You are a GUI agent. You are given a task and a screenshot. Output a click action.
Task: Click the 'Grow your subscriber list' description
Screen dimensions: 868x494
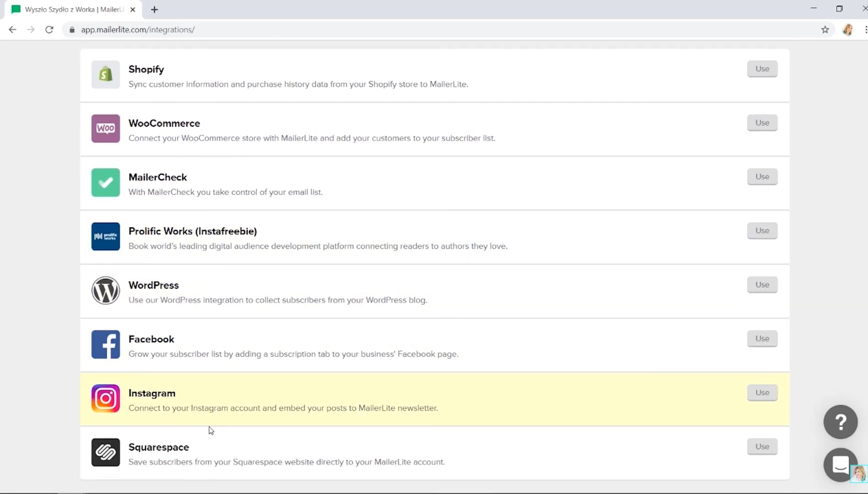pyautogui.click(x=293, y=354)
